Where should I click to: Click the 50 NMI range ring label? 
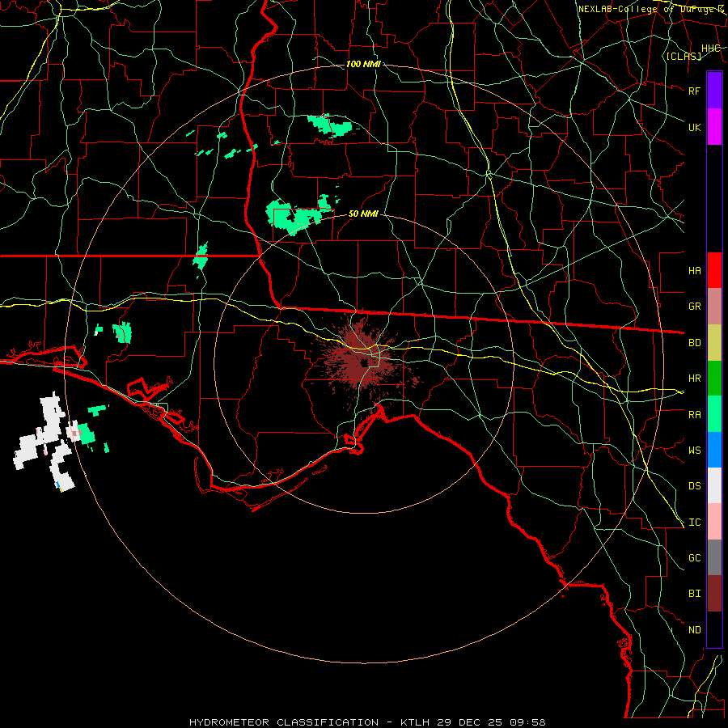[363, 214]
